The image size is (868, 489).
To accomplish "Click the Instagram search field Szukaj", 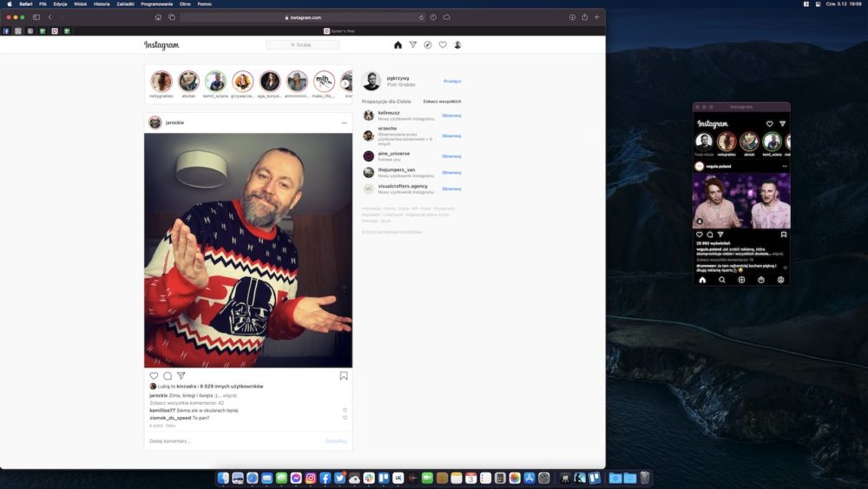I will click(303, 45).
